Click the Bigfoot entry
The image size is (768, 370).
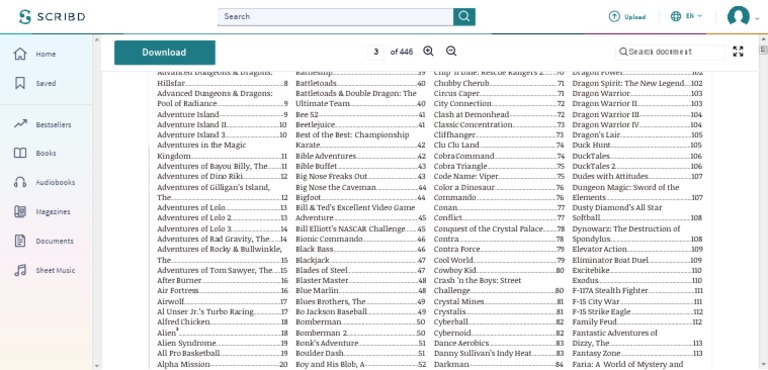point(360,197)
